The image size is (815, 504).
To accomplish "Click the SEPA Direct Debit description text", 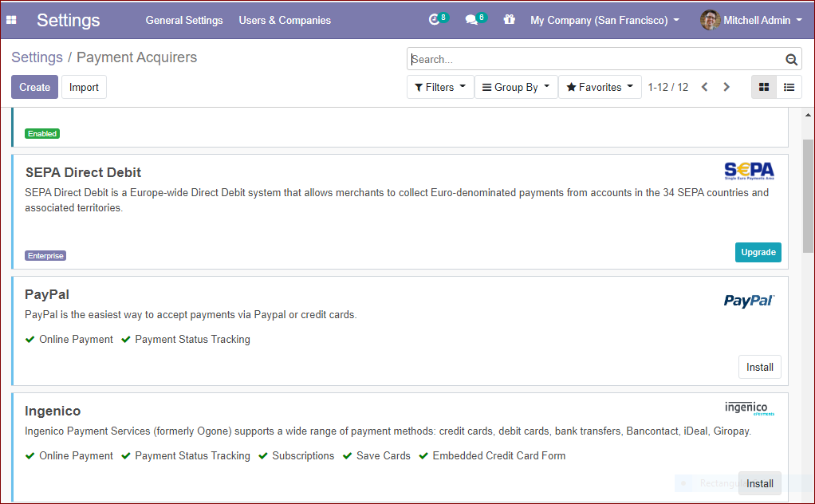I will (x=396, y=200).
